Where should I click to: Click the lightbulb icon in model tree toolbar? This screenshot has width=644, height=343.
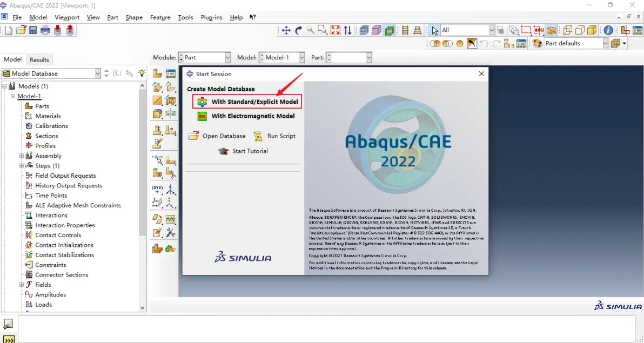(x=142, y=73)
